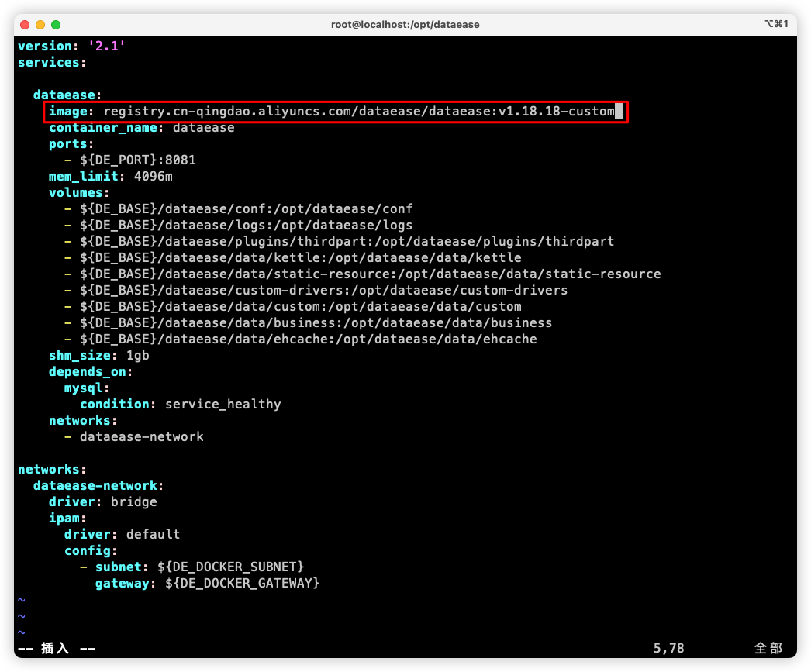The height and width of the screenshot is (672, 811).
Task: Click the custom-drivers volume mapping line
Action: point(323,291)
